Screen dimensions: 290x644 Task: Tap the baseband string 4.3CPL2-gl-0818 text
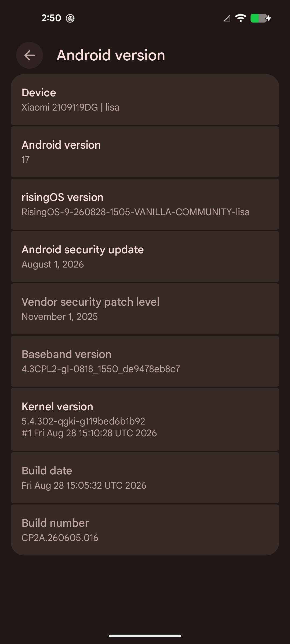tap(101, 369)
